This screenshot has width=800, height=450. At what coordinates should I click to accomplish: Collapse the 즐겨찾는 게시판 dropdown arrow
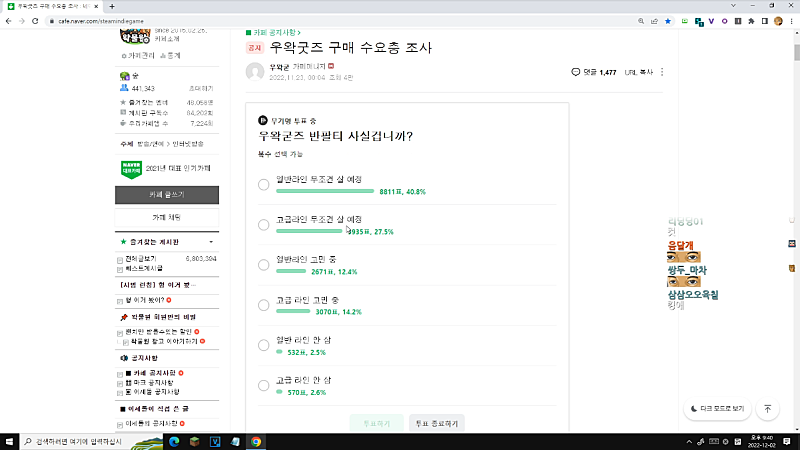pyautogui.click(x=211, y=242)
